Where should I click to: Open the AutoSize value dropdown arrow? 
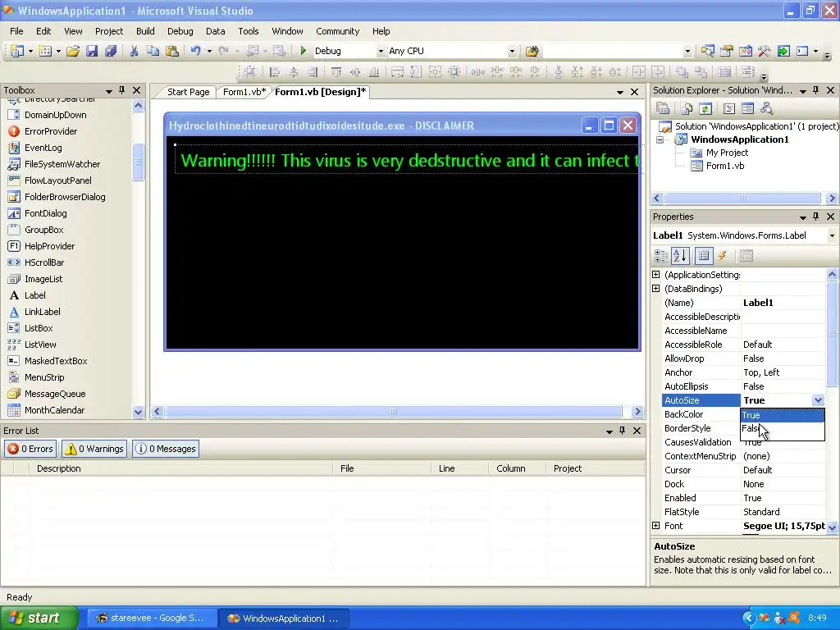click(x=818, y=400)
